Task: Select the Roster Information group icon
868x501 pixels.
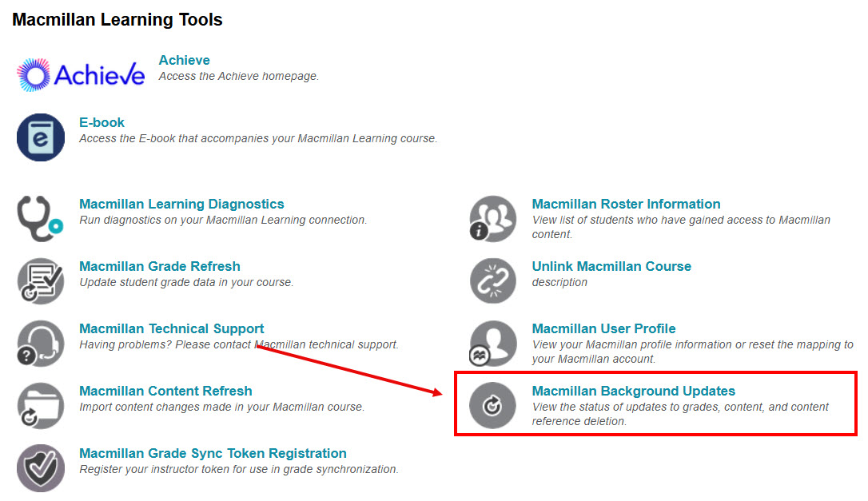Action: pos(492,217)
